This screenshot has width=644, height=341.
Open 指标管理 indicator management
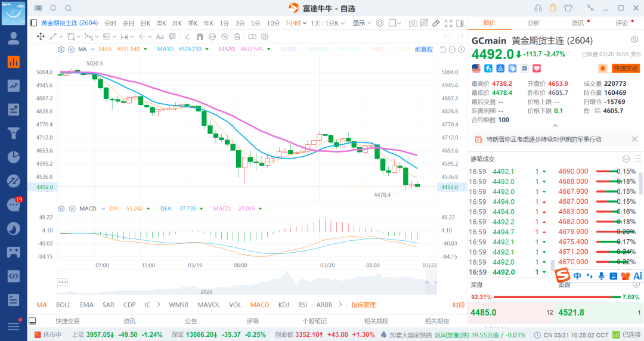point(364,305)
